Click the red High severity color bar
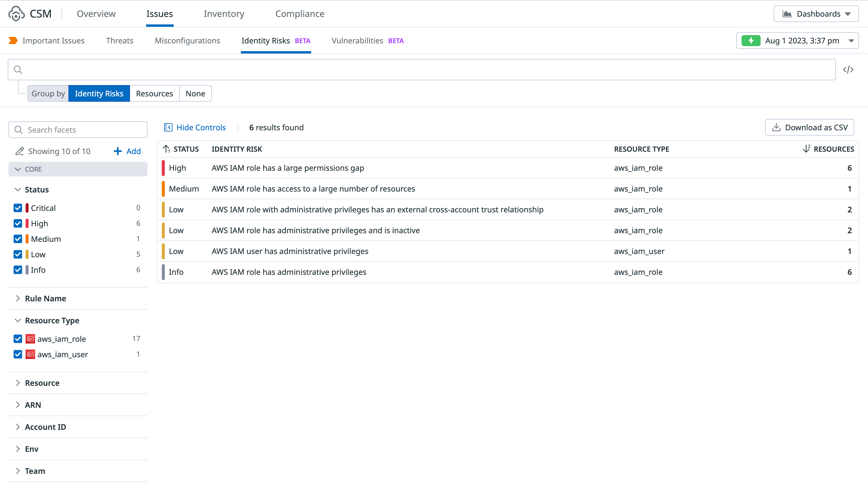The image size is (868, 489). pyautogui.click(x=163, y=168)
